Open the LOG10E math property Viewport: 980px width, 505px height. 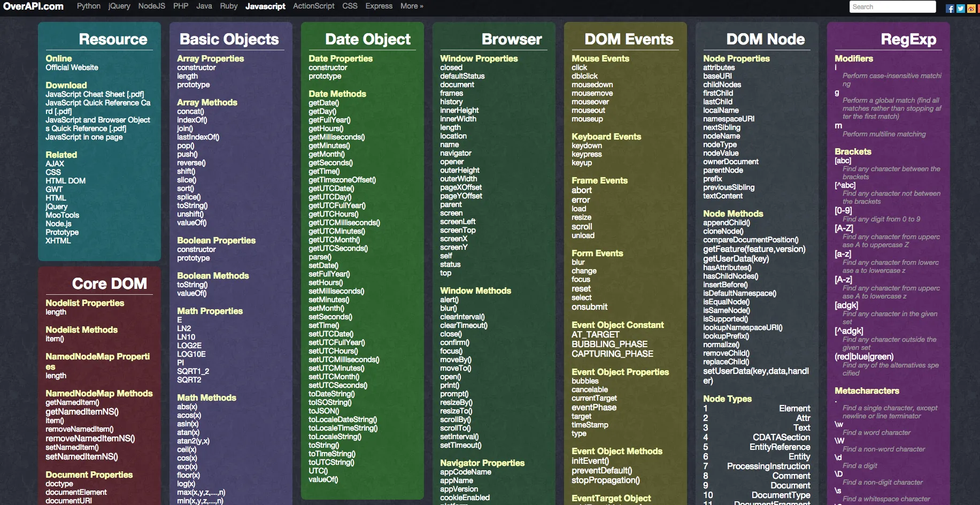pyautogui.click(x=191, y=354)
